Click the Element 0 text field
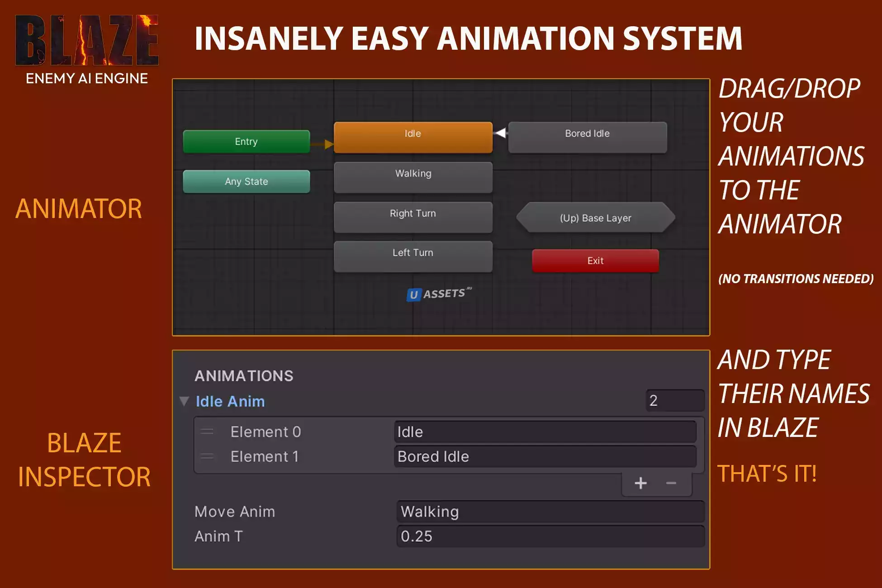 pos(545,432)
